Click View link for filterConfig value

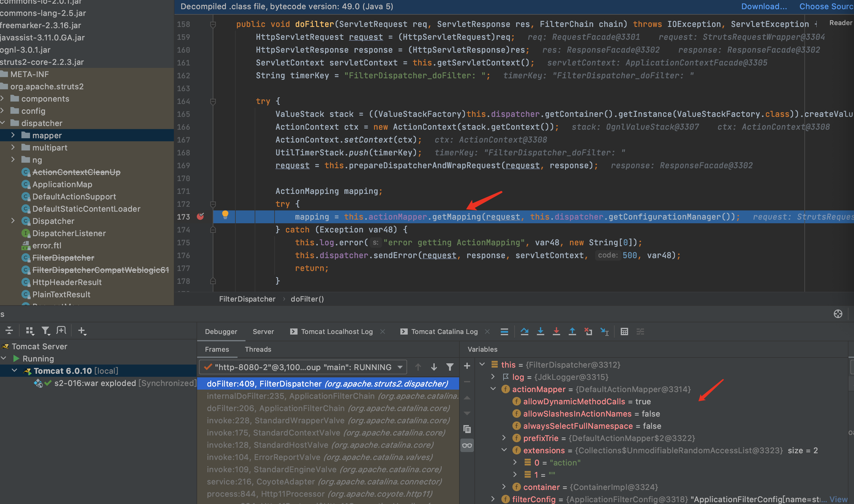click(838, 499)
